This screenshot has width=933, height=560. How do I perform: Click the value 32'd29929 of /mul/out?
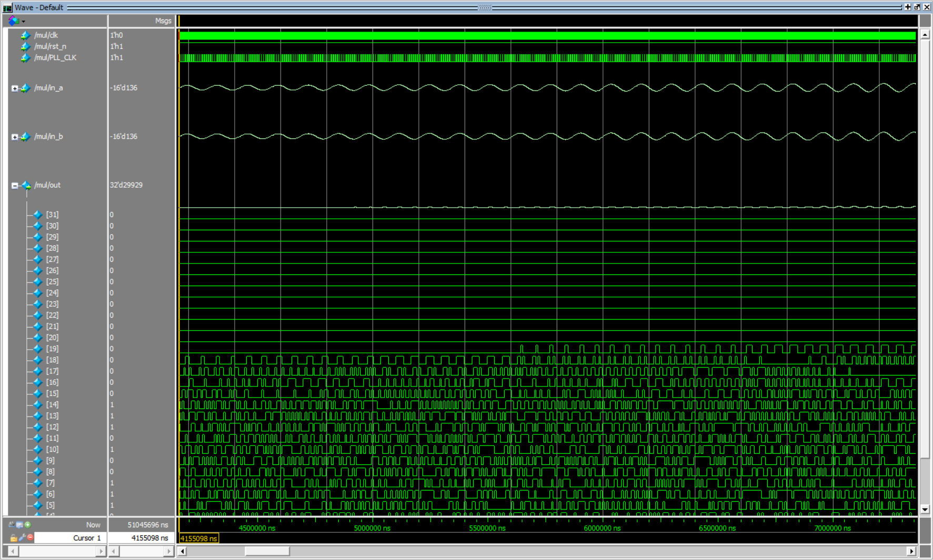(126, 185)
